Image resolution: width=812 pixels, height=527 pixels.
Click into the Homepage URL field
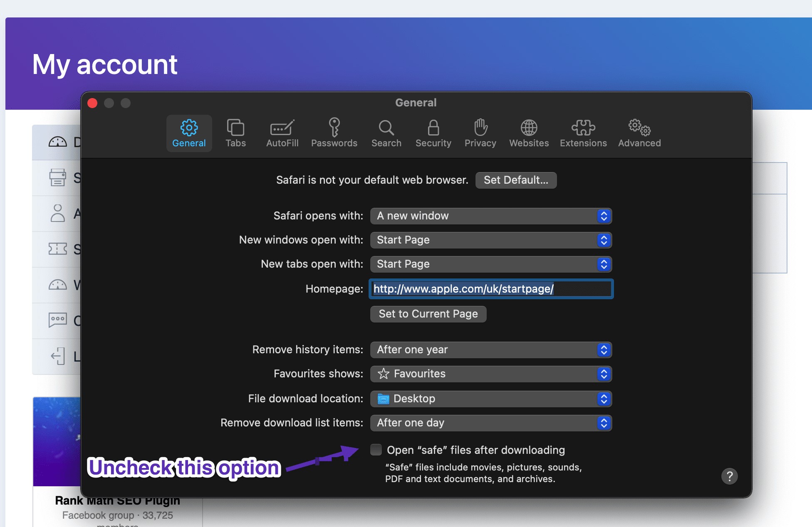pyautogui.click(x=491, y=289)
